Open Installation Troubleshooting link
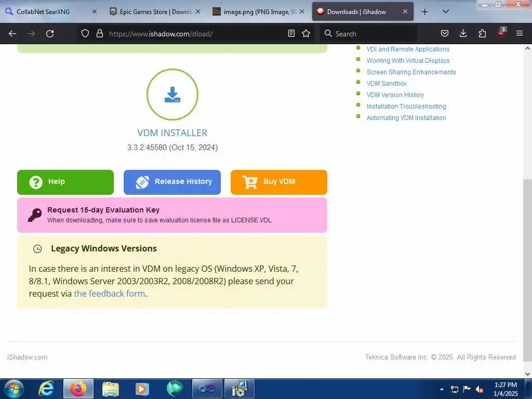 tap(406, 106)
